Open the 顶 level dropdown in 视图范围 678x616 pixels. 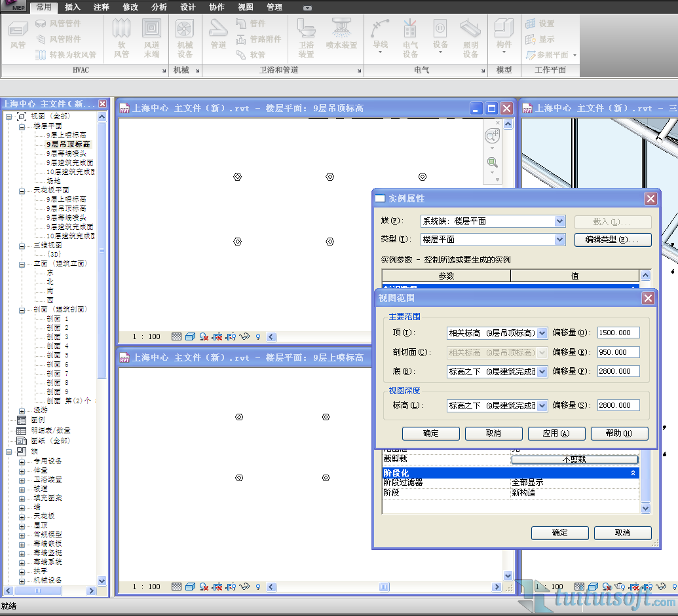542,333
